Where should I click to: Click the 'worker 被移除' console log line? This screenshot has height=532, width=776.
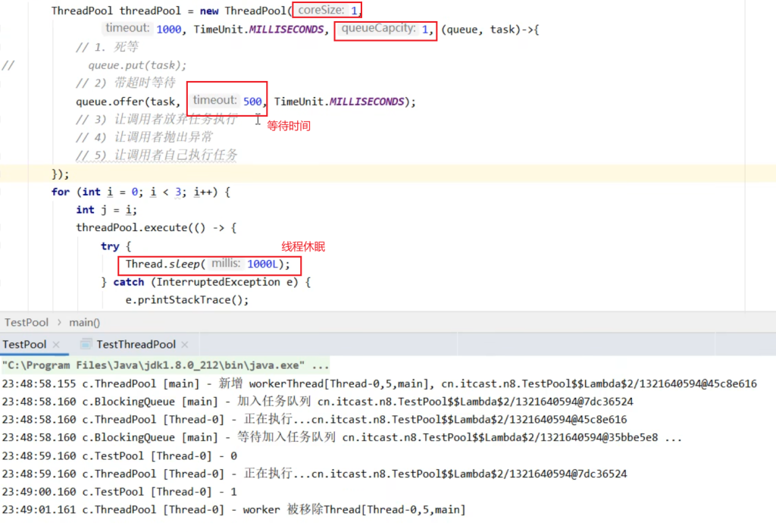tap(233, 510)
